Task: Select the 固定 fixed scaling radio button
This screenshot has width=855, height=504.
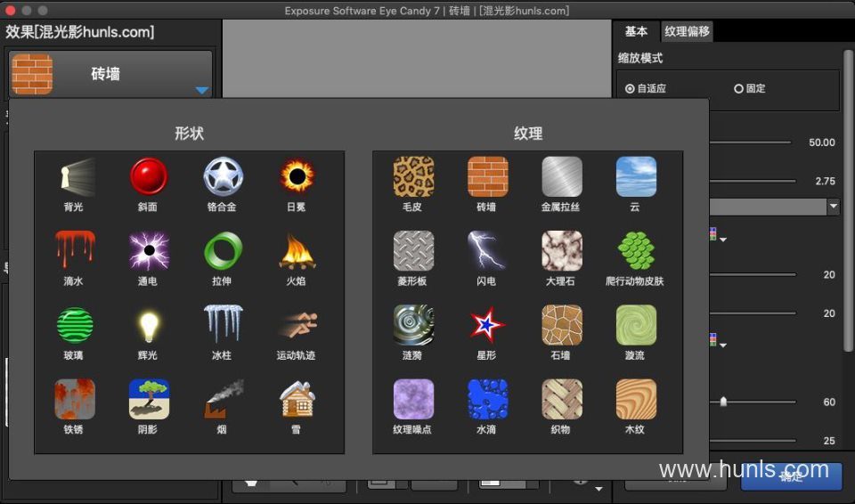Action: point(739,88)
